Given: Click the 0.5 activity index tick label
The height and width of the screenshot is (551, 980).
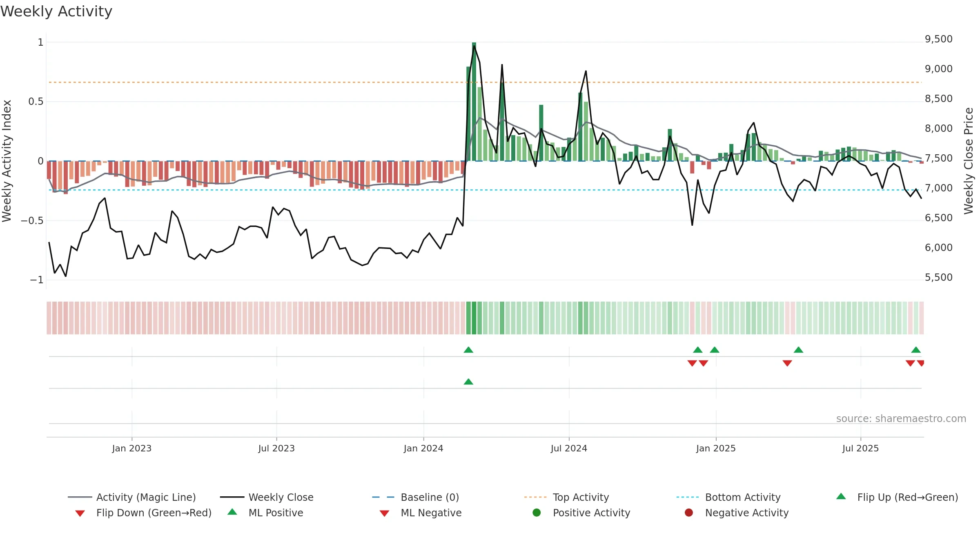Looking at the screenshot, I should 36,102.
